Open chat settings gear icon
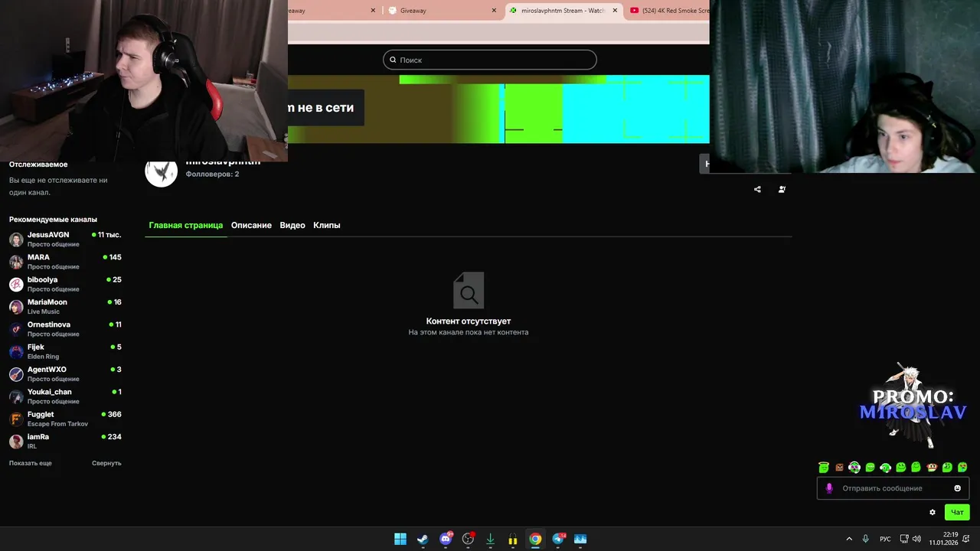Screen dimensions: 980x551 (x=933, y=513)
